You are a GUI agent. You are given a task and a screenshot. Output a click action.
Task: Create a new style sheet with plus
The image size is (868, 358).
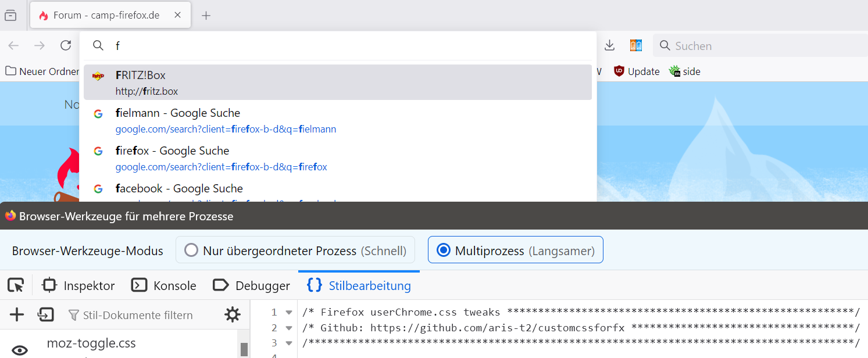[17, 315]
